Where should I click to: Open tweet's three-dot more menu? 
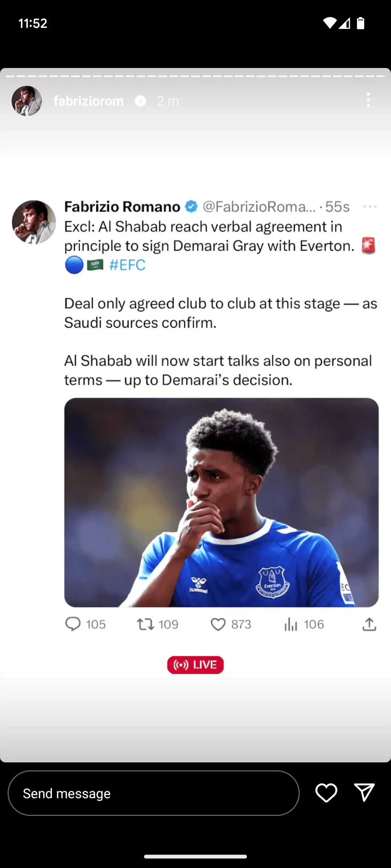tap(370, 207)
